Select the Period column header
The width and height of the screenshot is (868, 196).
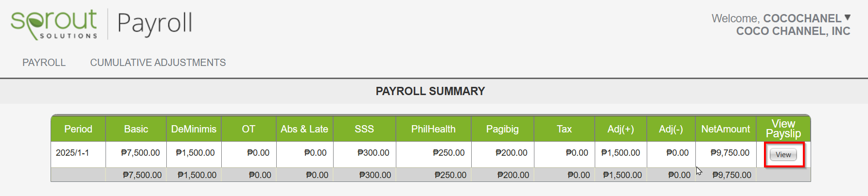(x=78, y=129)
